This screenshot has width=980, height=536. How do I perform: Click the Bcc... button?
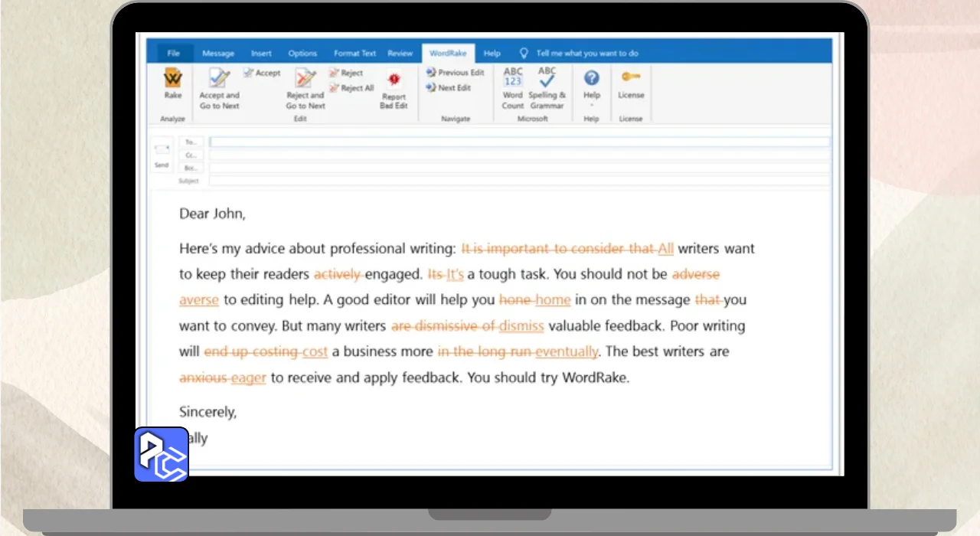191,168
